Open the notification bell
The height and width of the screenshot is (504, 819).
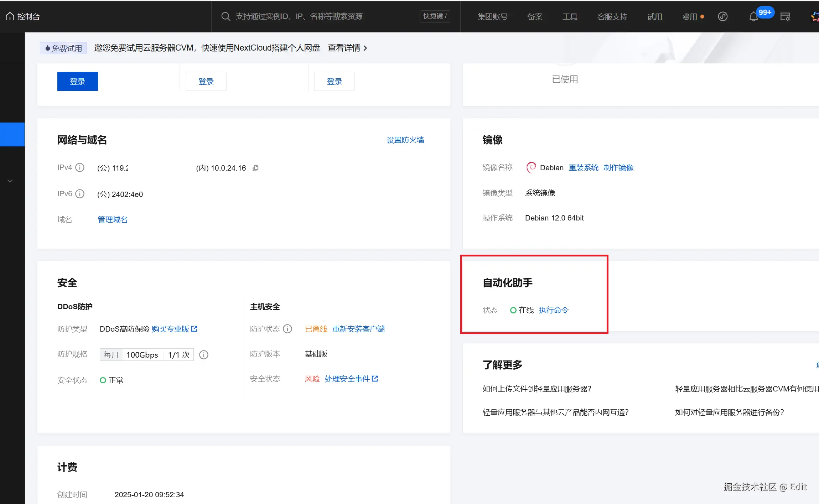tap(753, 17)
